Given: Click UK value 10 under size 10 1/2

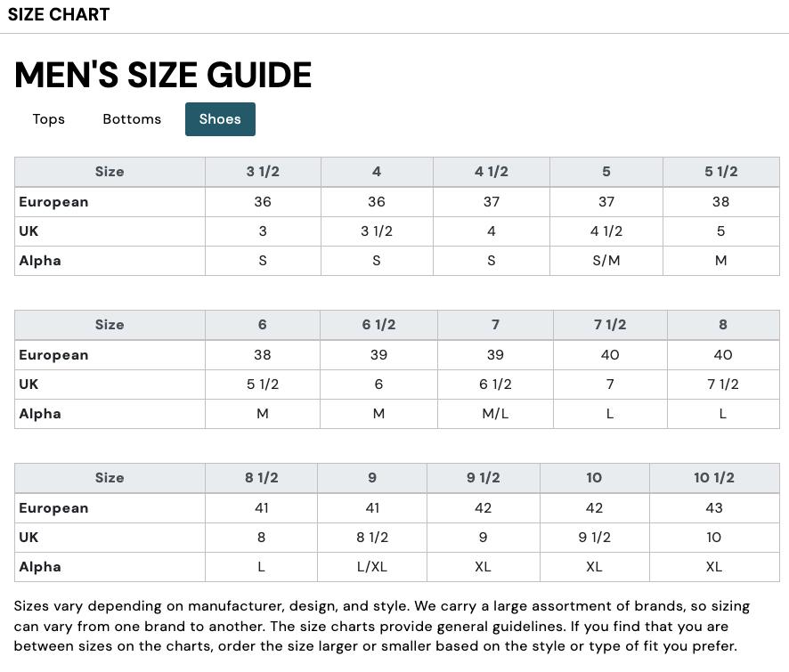Looking at the screenshot, I should point(714,538).
